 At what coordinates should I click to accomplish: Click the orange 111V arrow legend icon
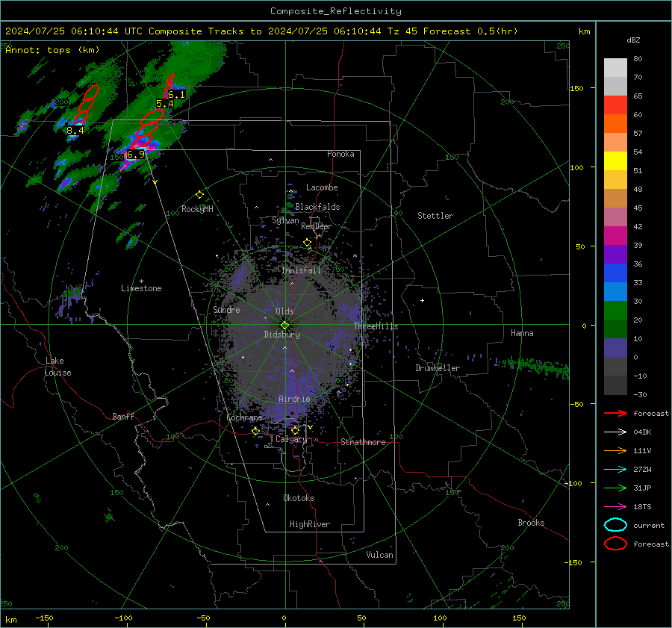615,450
